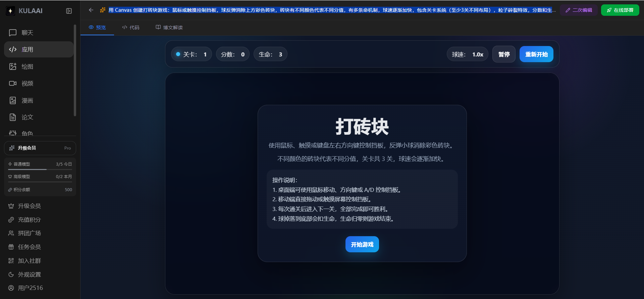Click the 积分余额 500 row

coord(40,190)
